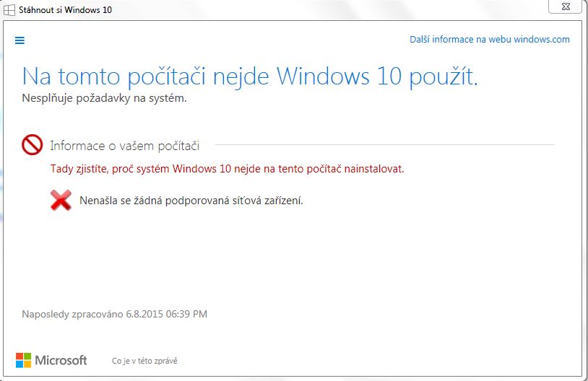Click the 'Nesplňuje požadavky na systém' subtitle

(x=104, y=98)
